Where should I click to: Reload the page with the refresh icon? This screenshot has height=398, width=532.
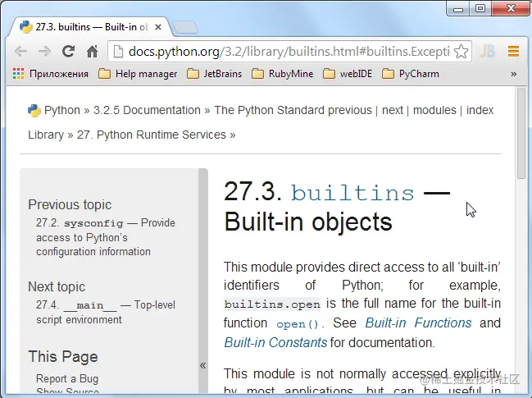tap(68, 51)
